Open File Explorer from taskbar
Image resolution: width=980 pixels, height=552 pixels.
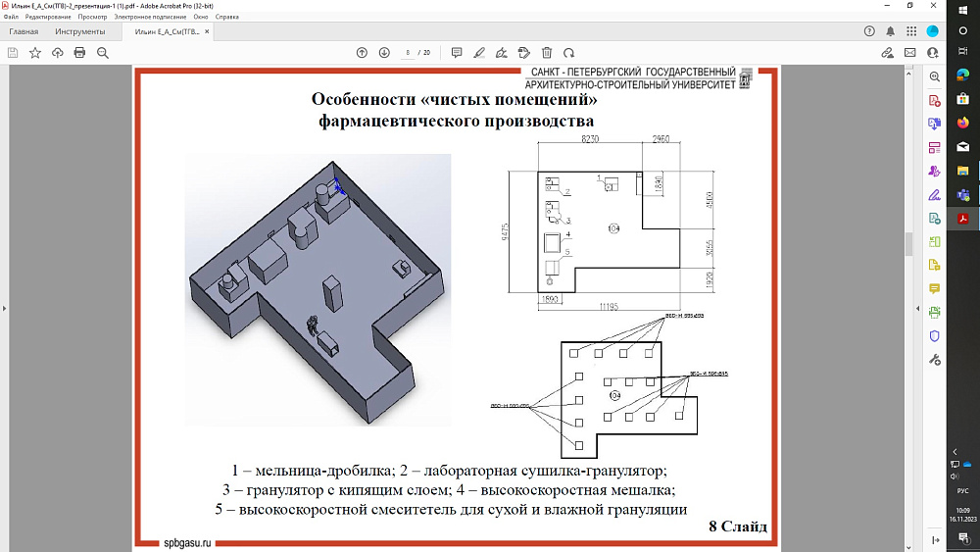[963, 171]
